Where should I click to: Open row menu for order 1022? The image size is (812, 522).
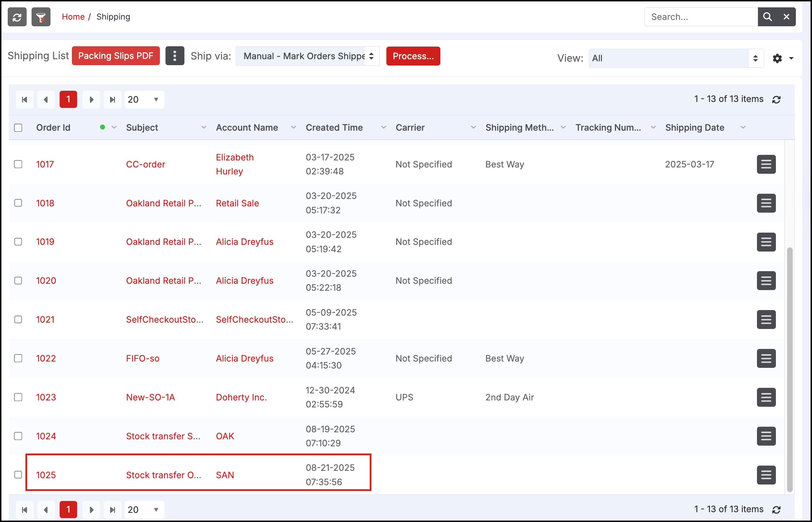click(x=766, y=358)
